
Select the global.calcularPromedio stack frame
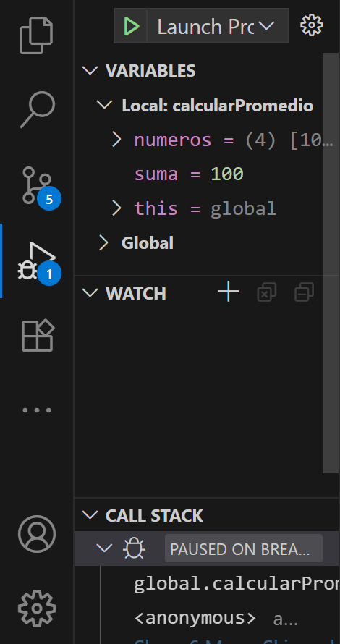click(237, 584)
